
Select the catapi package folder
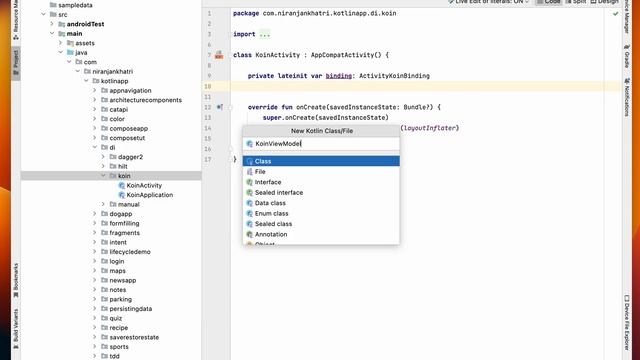118,109
